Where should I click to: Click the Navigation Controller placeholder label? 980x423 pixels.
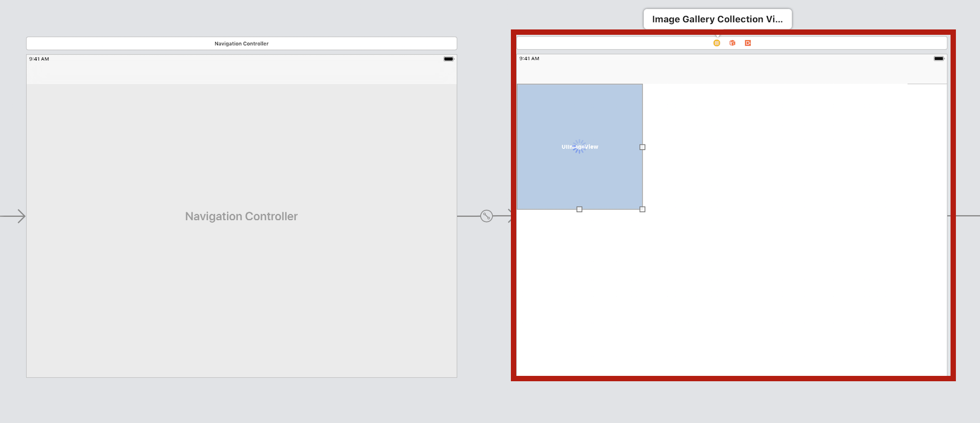point(242,216)
